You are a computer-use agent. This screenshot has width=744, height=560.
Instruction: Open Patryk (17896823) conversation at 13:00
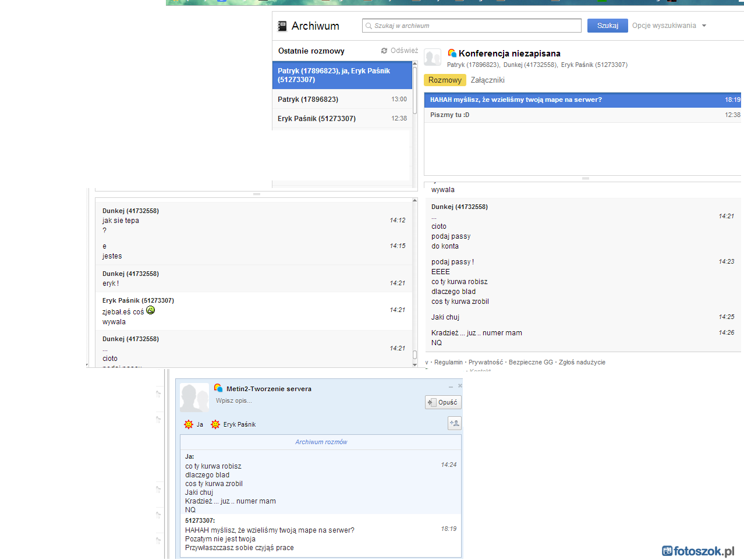[x=342, y=99]
